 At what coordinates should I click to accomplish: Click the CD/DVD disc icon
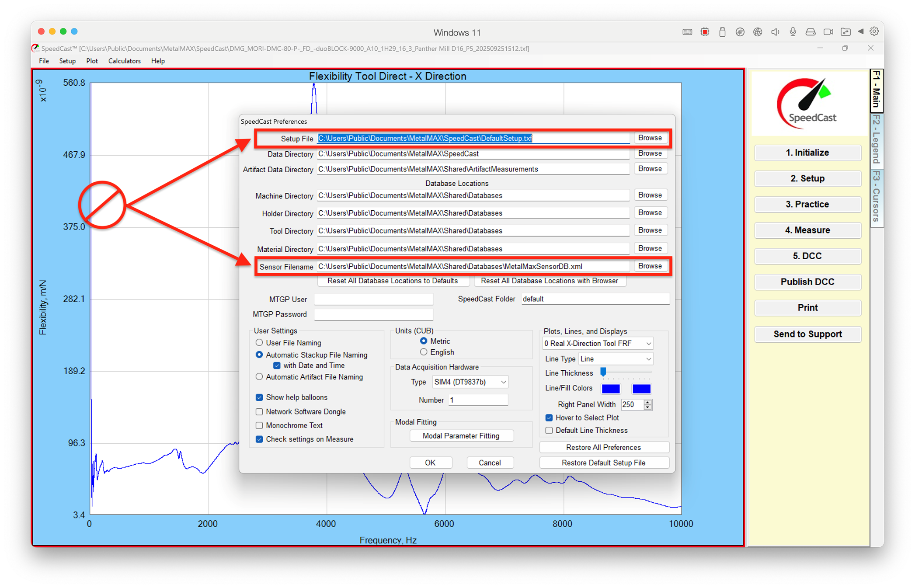click(740, 32)
